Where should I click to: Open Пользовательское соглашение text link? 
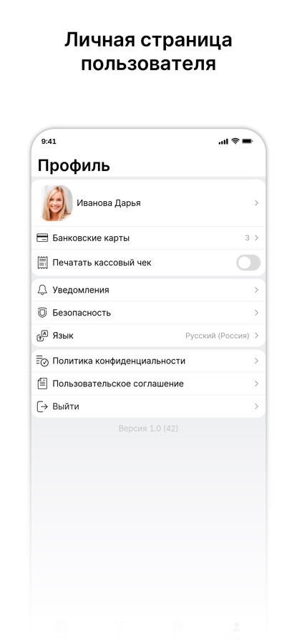(x=118, y=384)
